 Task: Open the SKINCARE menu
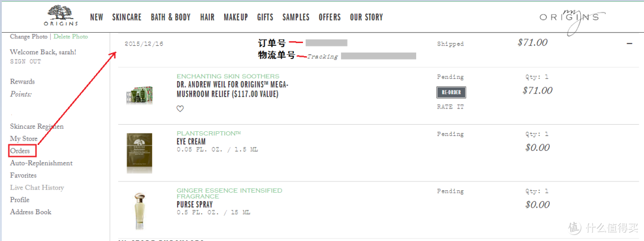(126, 17)
